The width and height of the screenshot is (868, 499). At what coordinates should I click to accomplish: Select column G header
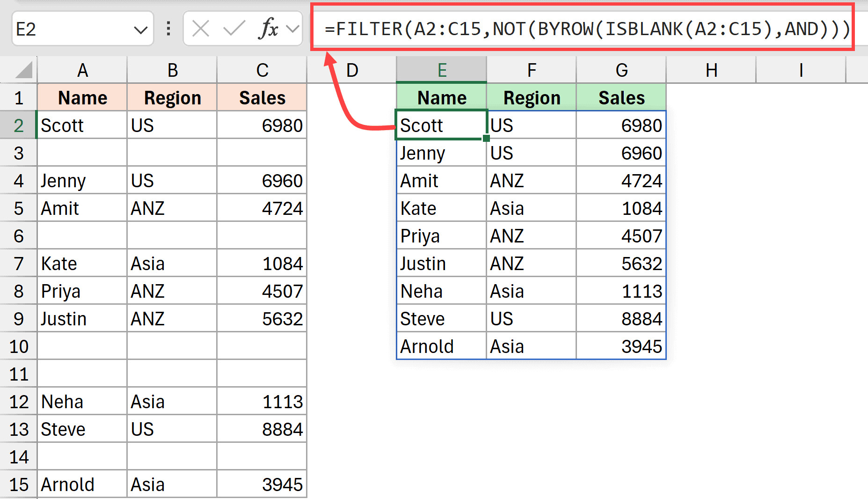(621, 70)
